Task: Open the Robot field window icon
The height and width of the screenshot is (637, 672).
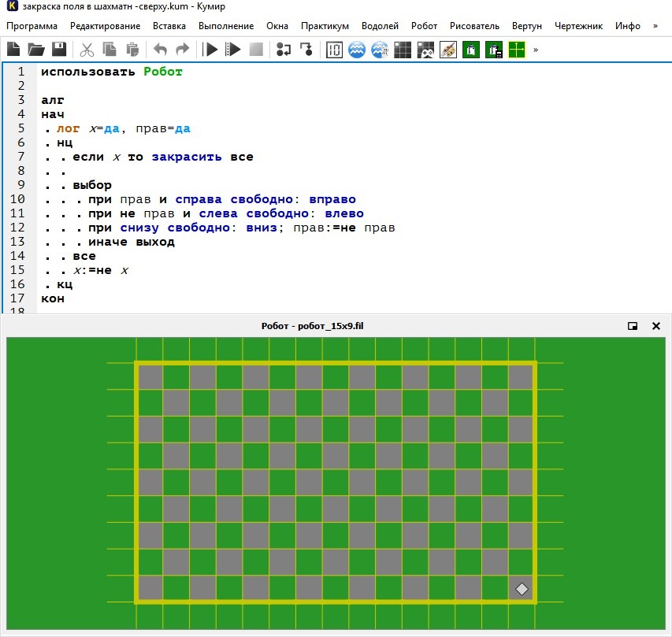Action: [x=403, y=50]
